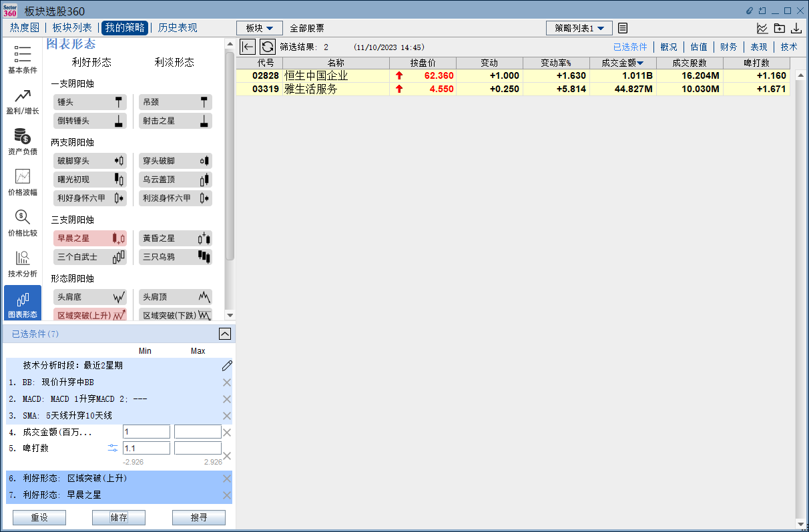Click the edit pencil for 技术分析时段
This screenshot has width=809, height=532.
pos(227,366)
